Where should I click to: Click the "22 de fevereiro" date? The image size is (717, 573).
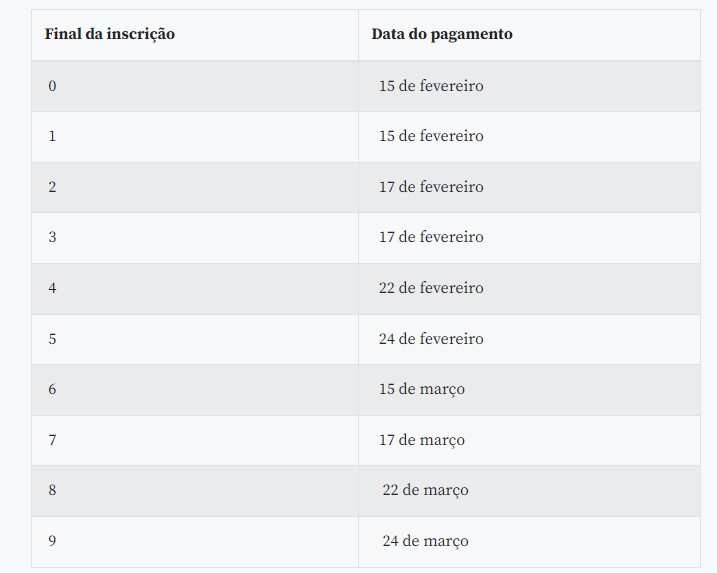coord(431,288)
